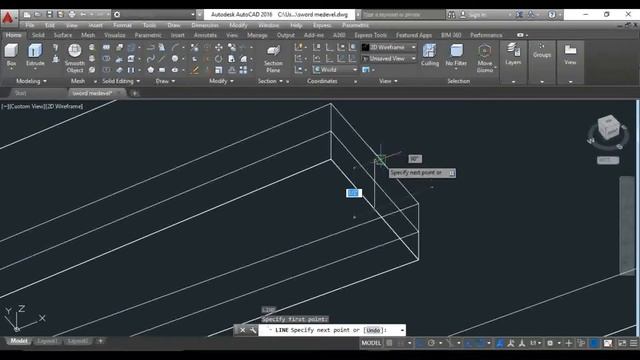Add a new layout with plus button
The image size is (640, 360).
(100, 341)
